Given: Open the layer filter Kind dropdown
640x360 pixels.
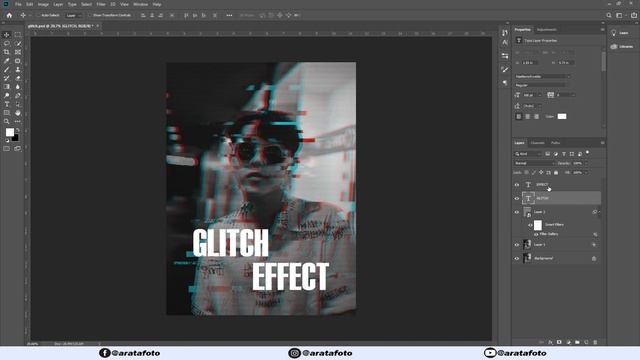Looking at the screenshot, I should click(x=528, y=154).
